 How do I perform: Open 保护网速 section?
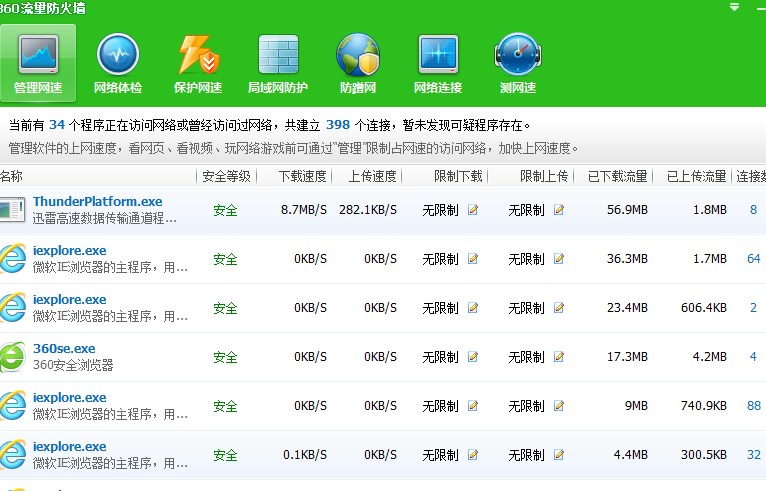[198, 63]
